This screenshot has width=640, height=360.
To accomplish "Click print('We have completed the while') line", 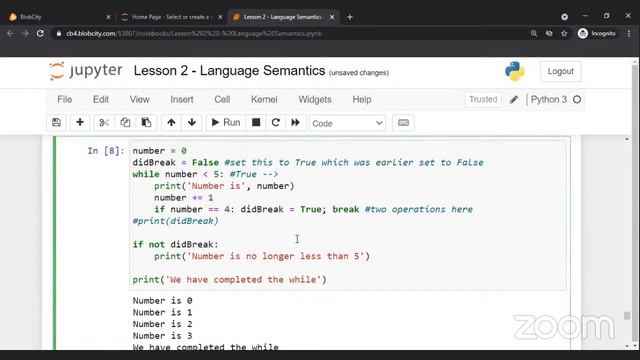I will pyautogui.click(x=229, y=280).
